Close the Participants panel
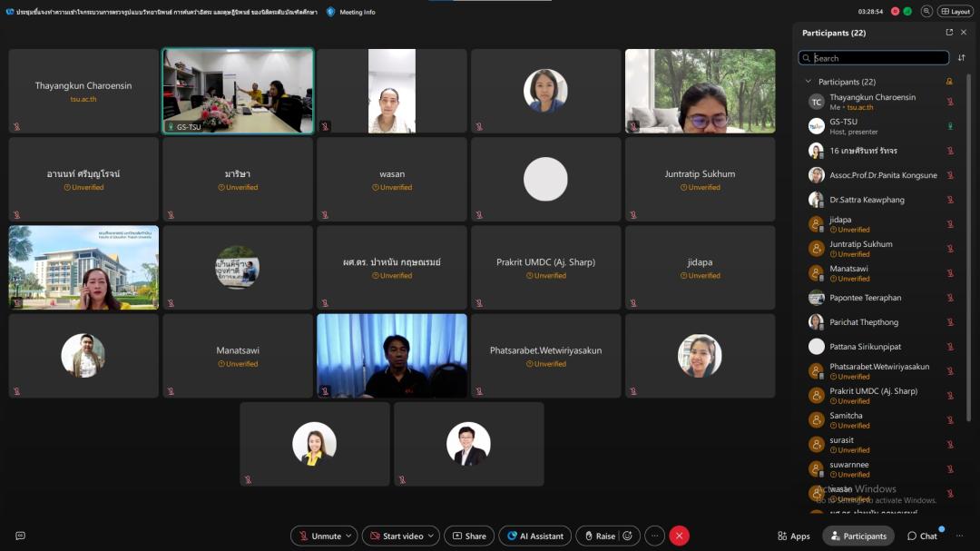Image resolution: width=980 pixels, height=551 pixels. (964, 32)
